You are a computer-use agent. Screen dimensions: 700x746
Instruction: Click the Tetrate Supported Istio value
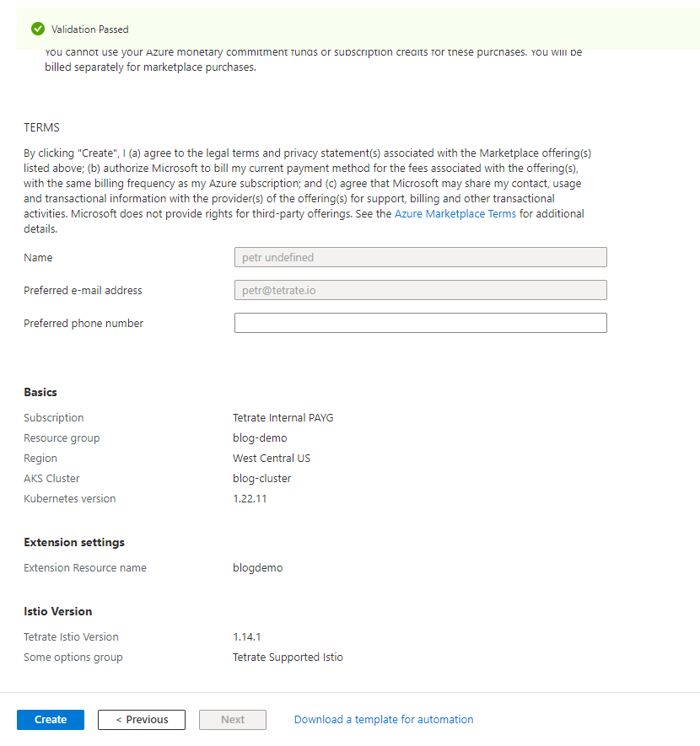[x=288, y=657]
